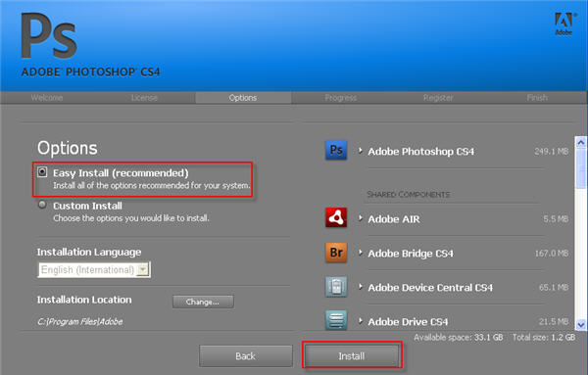Image resolution: width=588 pixels, height=375 pixels.
Task: Select Custom Install radio button
Action: (42, 205)
